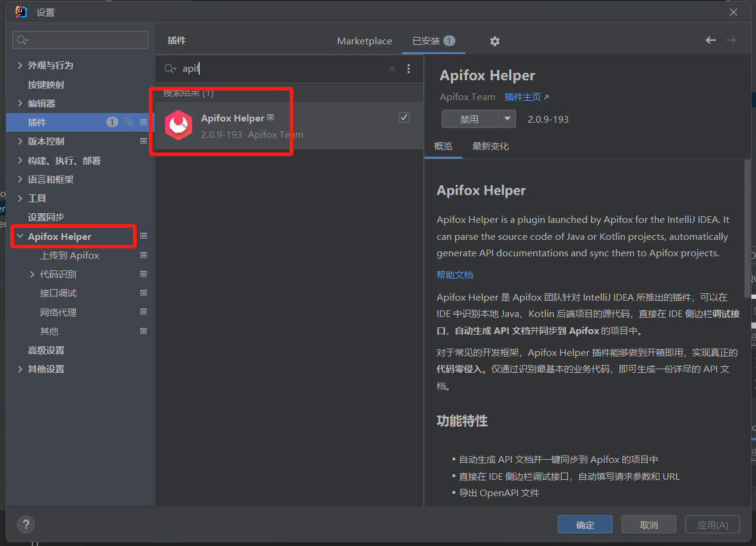Close the settings dialog
756x546 pixels.
[x=734, y=12]
